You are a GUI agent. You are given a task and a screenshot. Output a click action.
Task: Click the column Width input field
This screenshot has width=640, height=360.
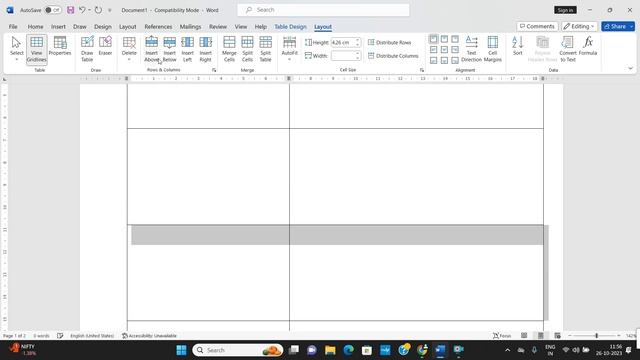[343, 56]
